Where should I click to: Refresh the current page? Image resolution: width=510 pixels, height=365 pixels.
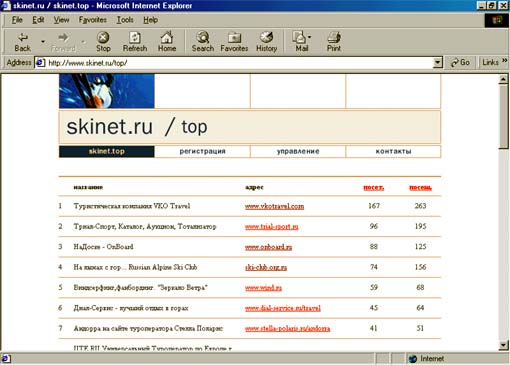point(135,42)
